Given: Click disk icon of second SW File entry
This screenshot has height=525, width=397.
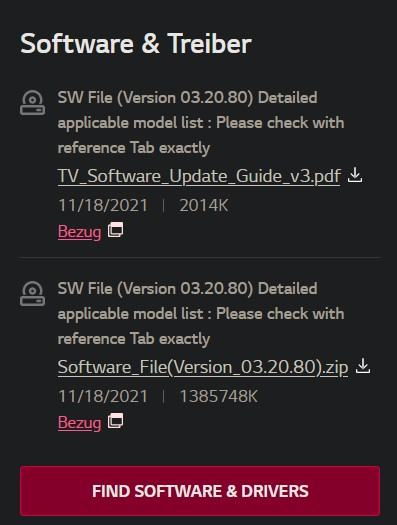Looking at the screenshot, I should [32, 294].
